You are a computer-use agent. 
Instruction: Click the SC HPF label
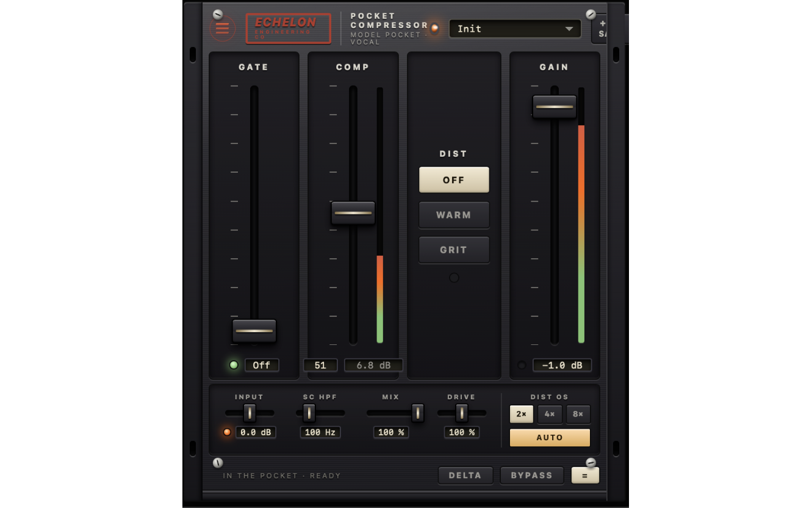coord(320,397)
